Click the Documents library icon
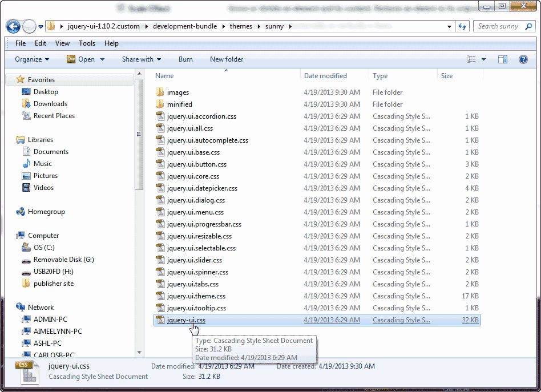Viewport: 541px width, 392px height. (26, 151)
